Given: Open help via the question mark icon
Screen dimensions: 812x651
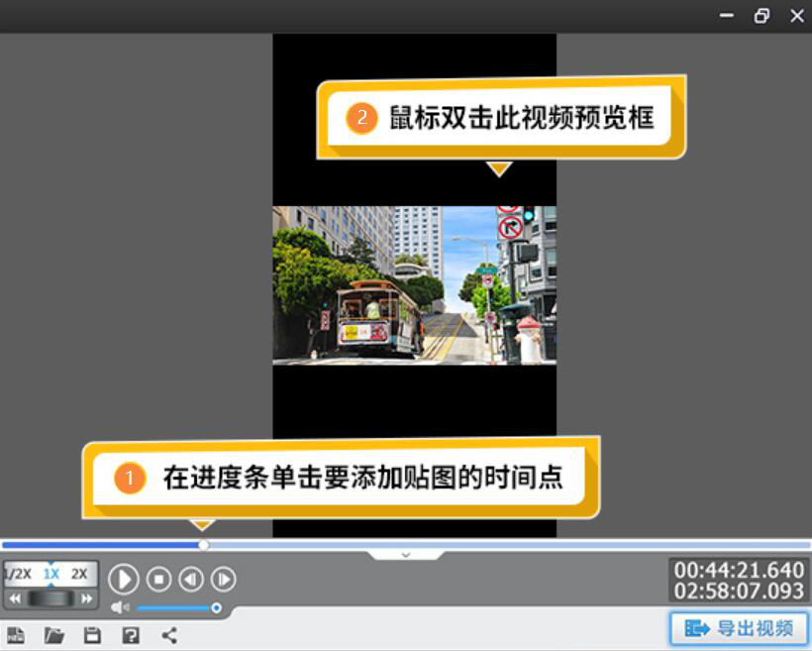Looking at the screenshot, I should pyautogui.click(x=130, y=636).
